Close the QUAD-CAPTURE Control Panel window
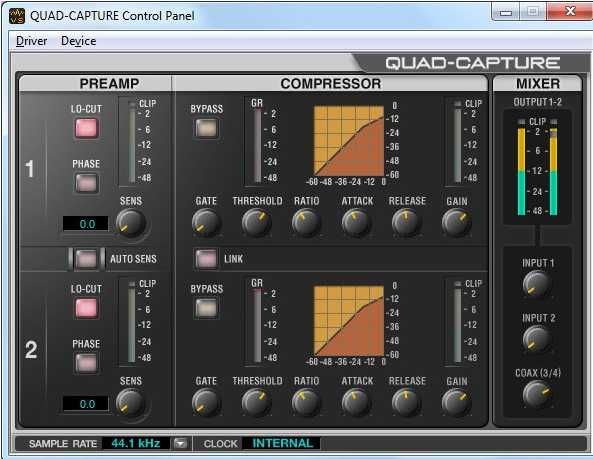This screenshot has height=459, width=593. 569,11
